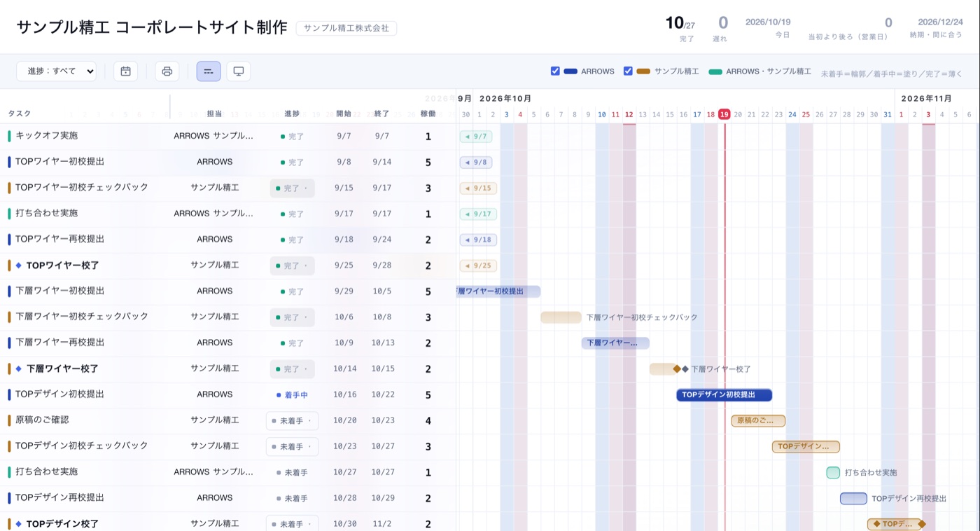Click the 9/18 off-screen bar arrow chip
Screen dimensions: 980x531
[478, 240]
